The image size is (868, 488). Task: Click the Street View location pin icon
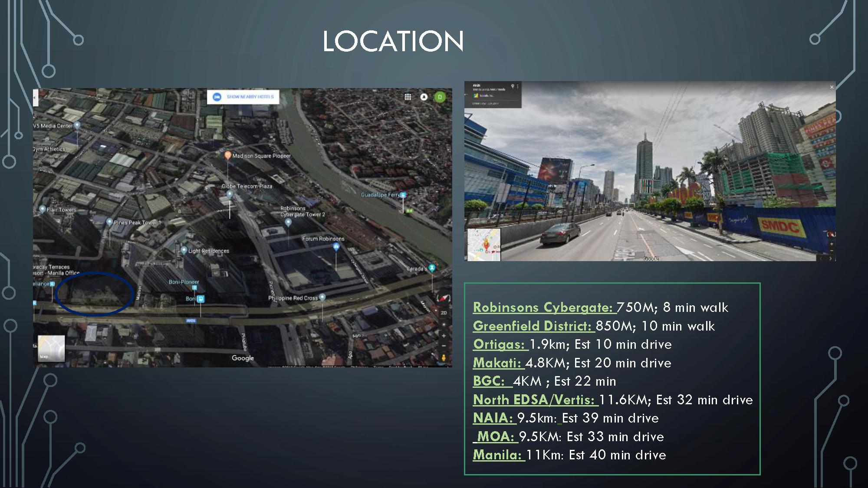pos(513,87)
